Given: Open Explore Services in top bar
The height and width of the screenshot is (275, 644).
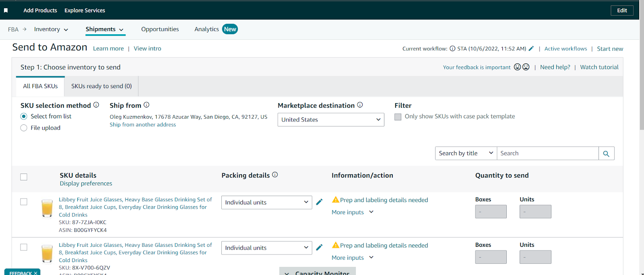Looking at the screenshot, I should click(85, 10).
